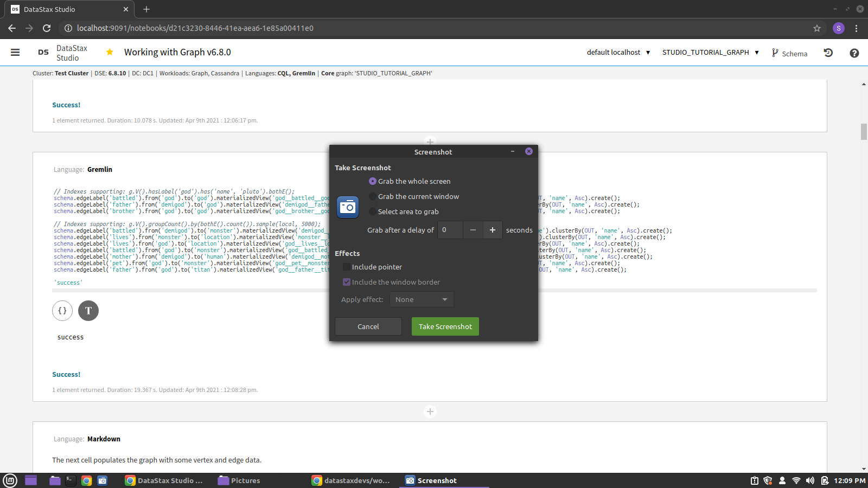This screenshot has height=488, width=868.
Task: Click the Take Screenshot button
Action: click(x=445, y=326)
